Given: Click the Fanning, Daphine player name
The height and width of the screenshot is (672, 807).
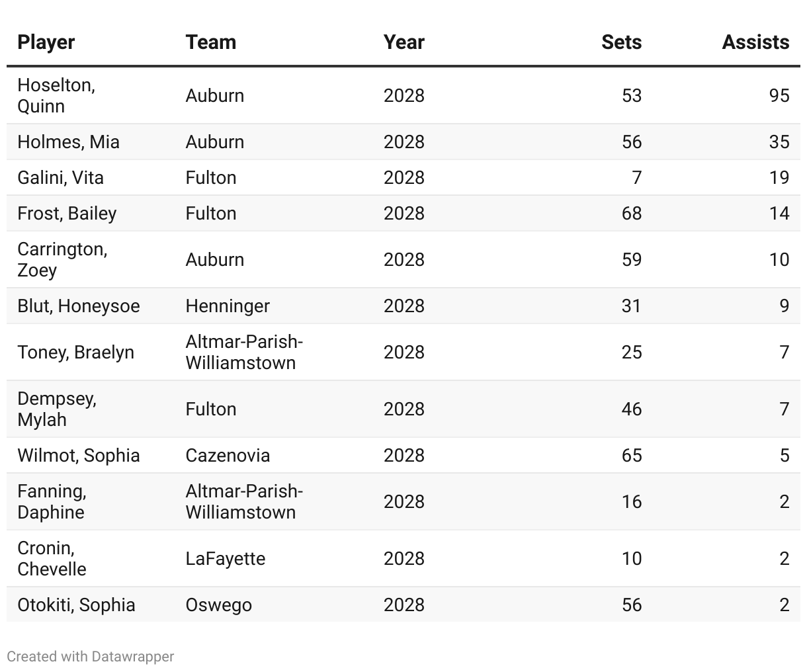Looking at the screenshot, I should (52, 501).
